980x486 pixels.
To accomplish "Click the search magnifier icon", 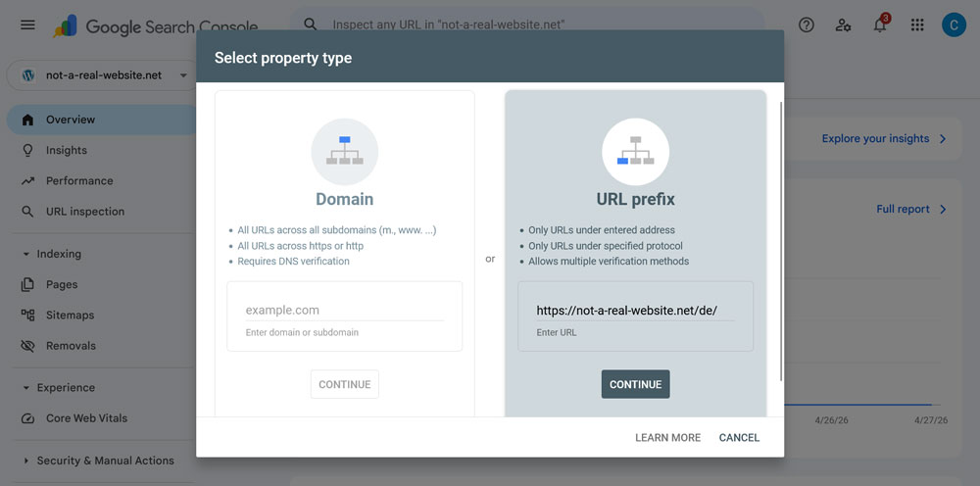I will (x=310, y=24).
